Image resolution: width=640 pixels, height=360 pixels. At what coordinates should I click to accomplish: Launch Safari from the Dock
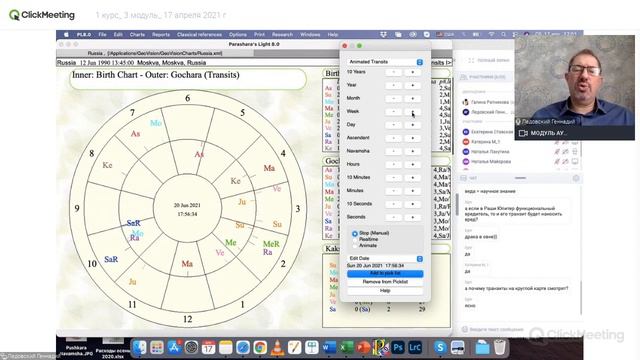coord(243,348)
